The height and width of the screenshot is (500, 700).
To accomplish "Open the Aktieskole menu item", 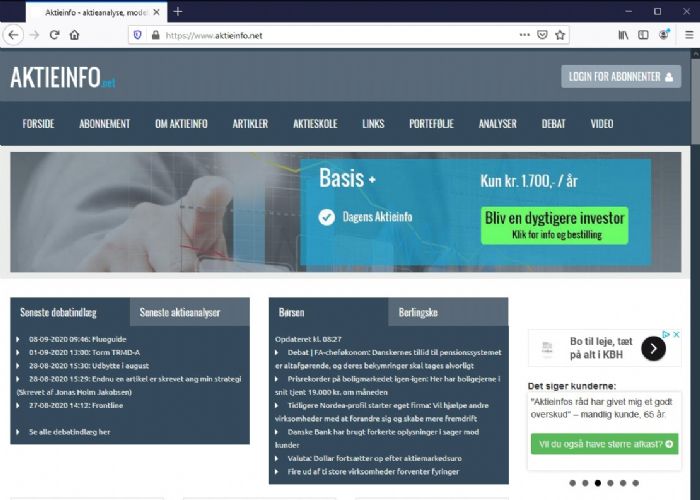I will click(x=315, y=124).
